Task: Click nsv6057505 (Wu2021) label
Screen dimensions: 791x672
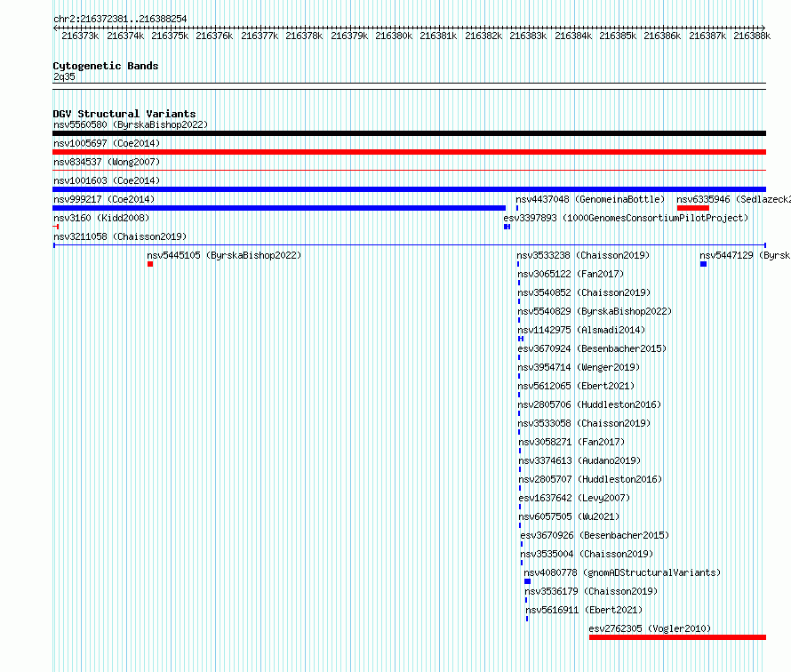Action: [x=569, y=516]
